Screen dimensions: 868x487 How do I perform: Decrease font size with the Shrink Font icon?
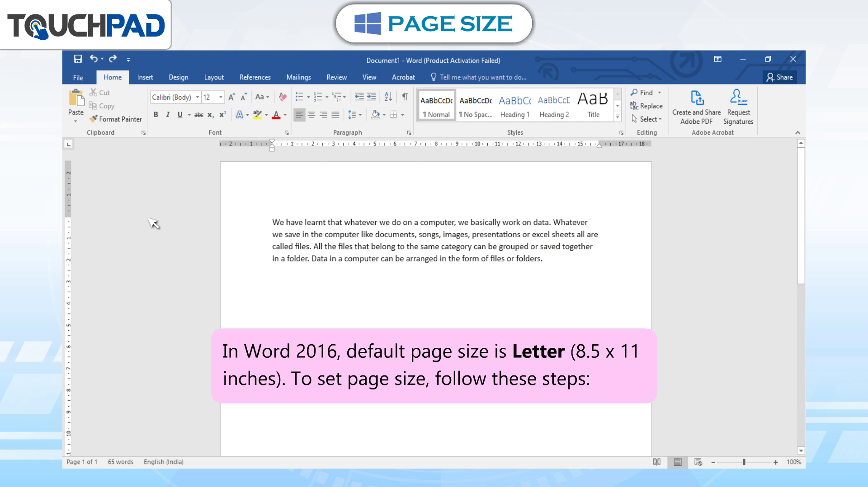[243, 97]
